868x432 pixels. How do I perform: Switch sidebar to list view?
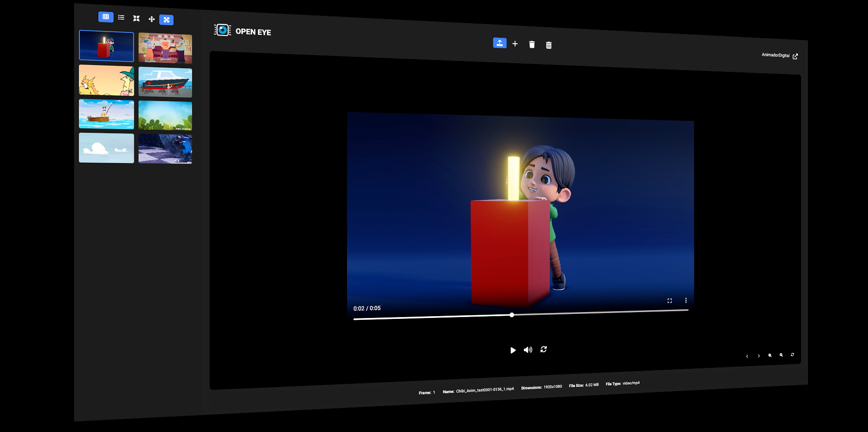point(121,17)
